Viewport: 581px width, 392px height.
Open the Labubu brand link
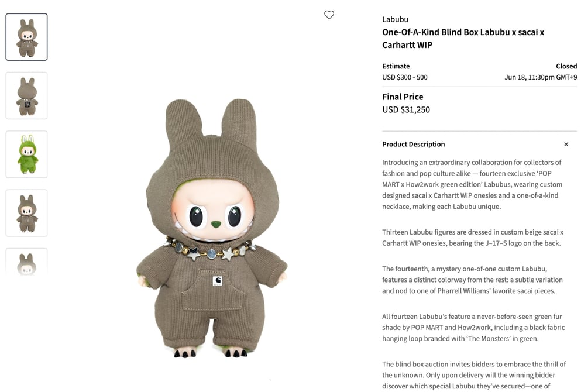click(395, 19)
